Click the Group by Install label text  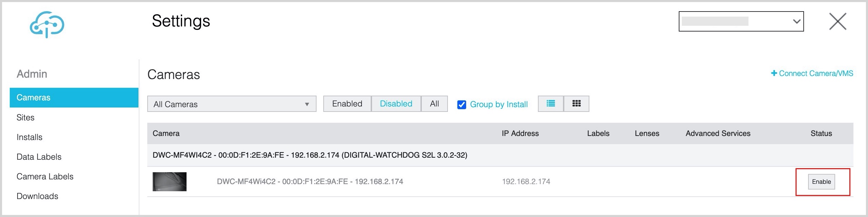point(499,104)
